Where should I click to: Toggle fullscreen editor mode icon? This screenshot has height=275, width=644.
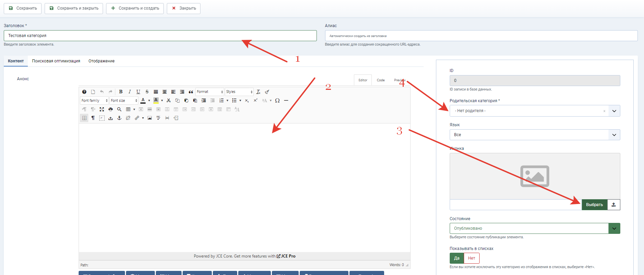pos(102,109)
